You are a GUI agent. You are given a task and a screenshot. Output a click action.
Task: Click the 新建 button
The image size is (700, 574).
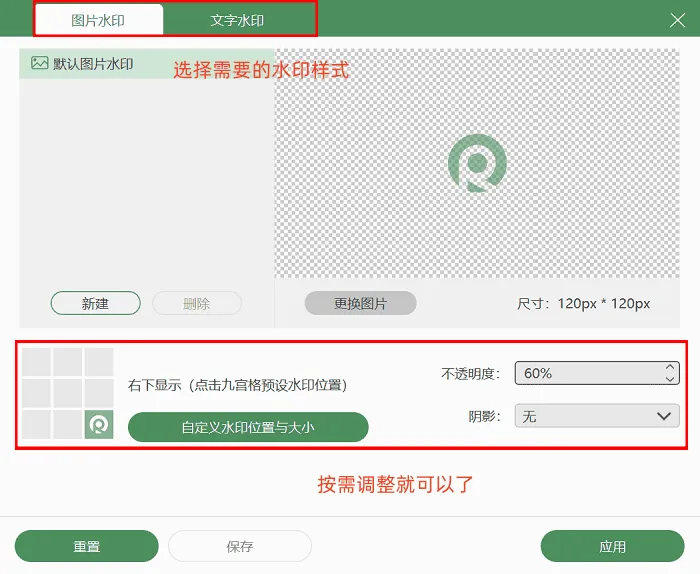coord(96,304)
